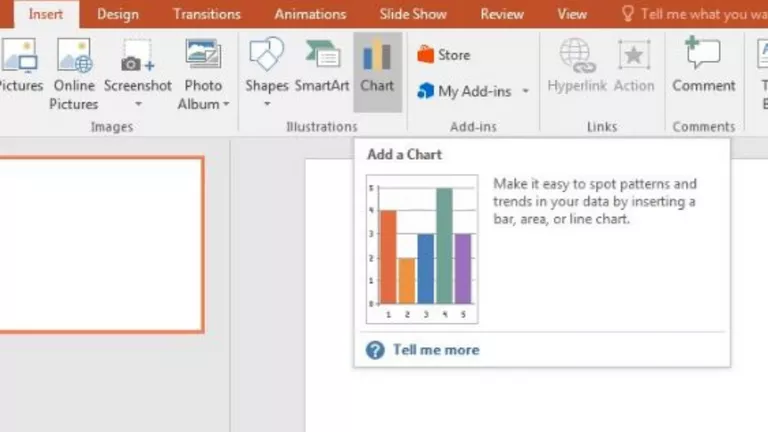
Task: Click the Online Pictures icon
Action: [x=74, y=55]
